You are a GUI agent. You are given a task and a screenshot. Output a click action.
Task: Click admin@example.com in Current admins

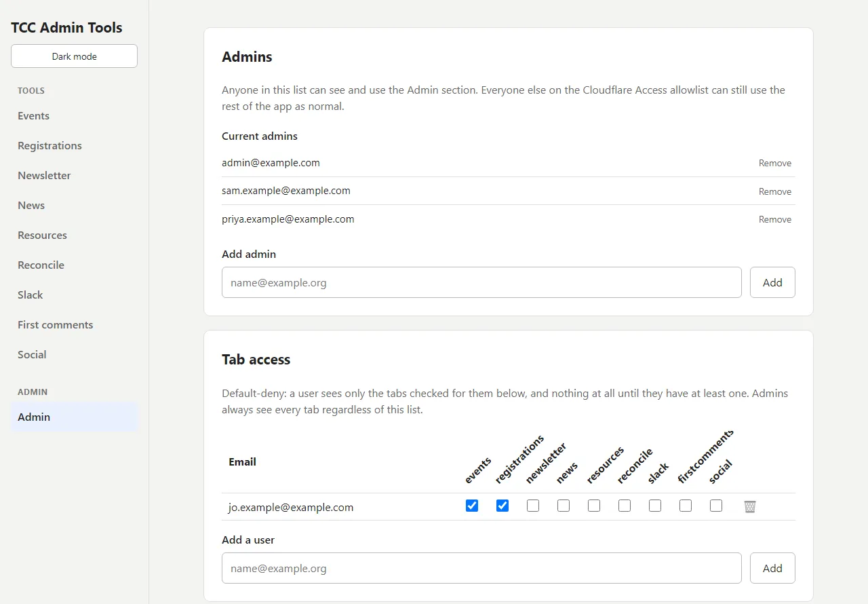[271, 163]
